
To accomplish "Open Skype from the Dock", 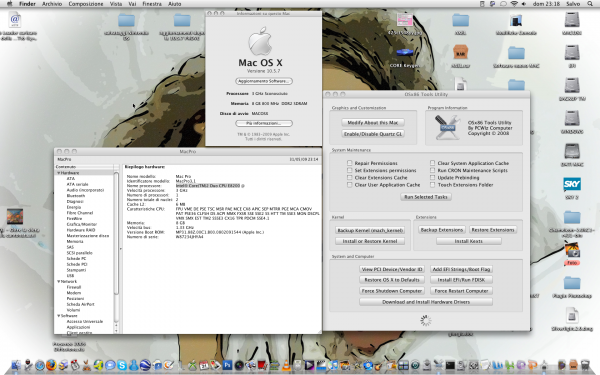I will pyautogui.click(x=122, y=365).
